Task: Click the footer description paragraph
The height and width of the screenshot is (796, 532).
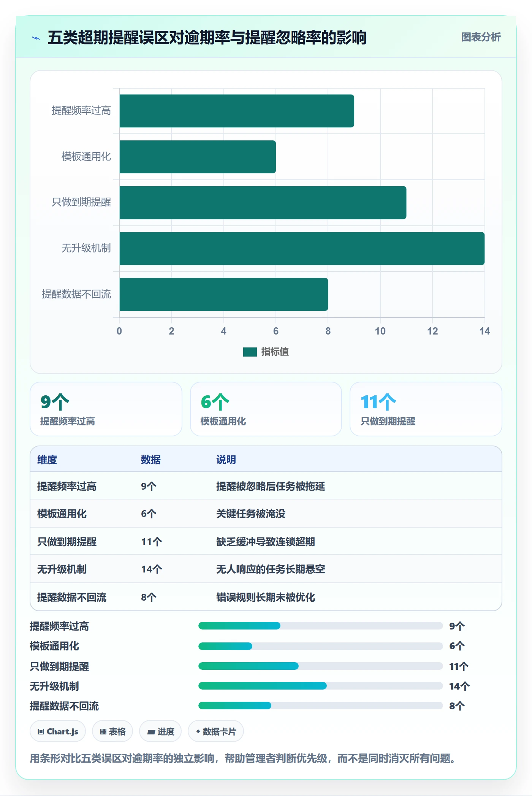Action: 242,758
